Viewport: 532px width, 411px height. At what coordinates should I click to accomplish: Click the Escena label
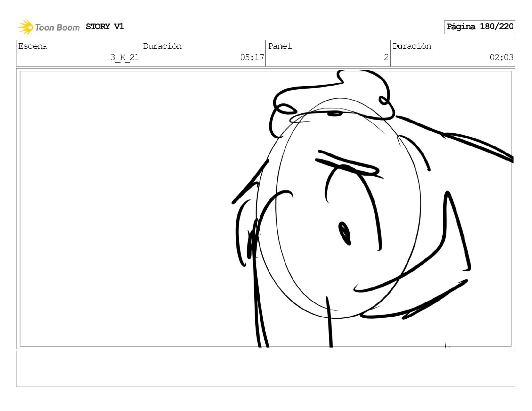click(x=33, y=46)
